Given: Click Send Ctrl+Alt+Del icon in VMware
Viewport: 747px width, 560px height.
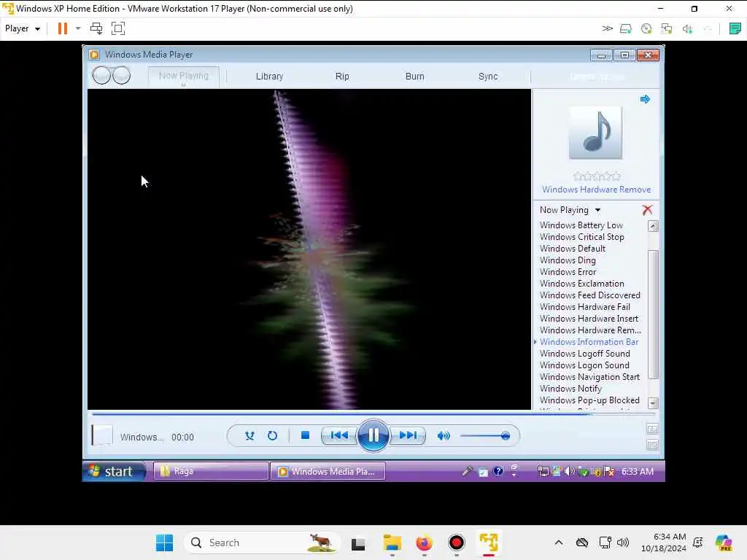Looking at the screenshot, I should point(96,28).
